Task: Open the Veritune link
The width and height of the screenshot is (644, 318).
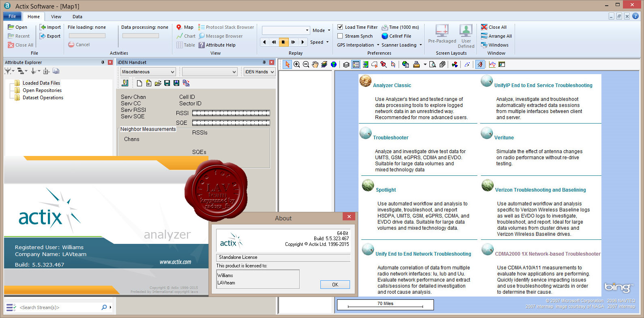Action: point(504,138)
